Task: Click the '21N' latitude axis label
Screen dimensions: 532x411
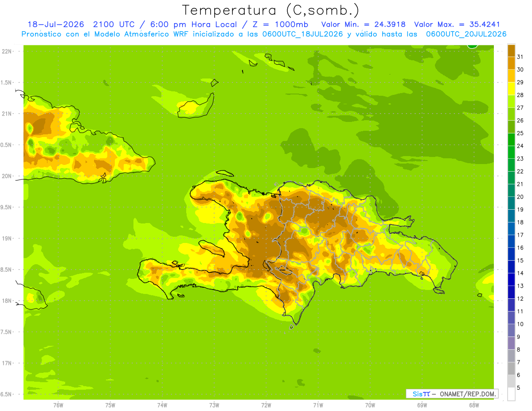Action: pos(7,114)
